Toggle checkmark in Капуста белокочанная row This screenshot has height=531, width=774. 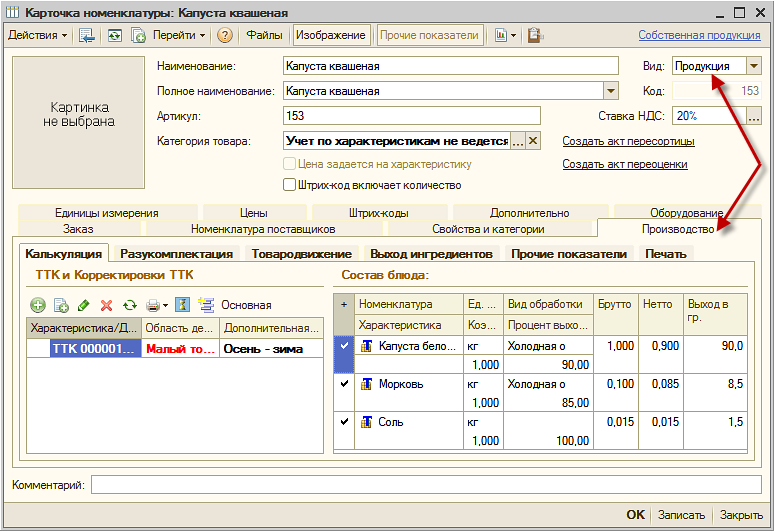[x=344, y=346]
